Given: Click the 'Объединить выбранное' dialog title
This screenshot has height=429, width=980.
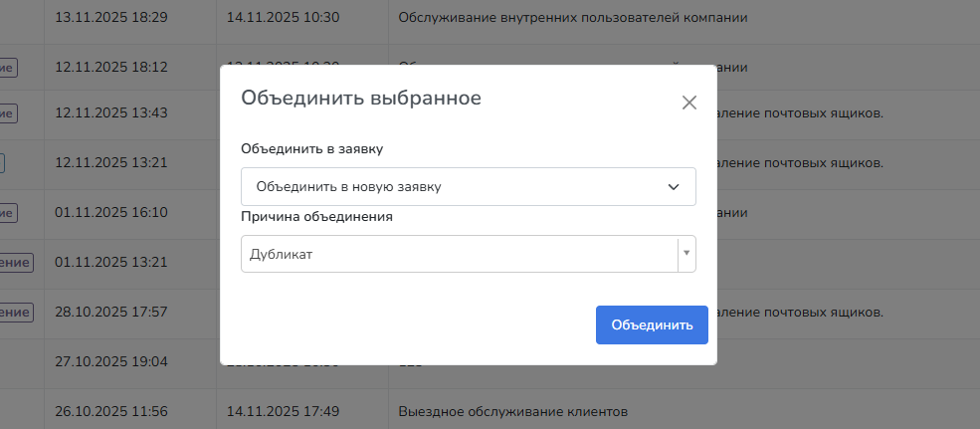Looking at the screenshot, I should click(x=361, y=98).
